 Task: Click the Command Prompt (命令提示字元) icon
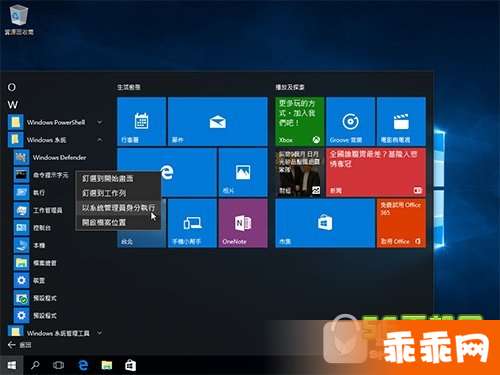point(21,175)
